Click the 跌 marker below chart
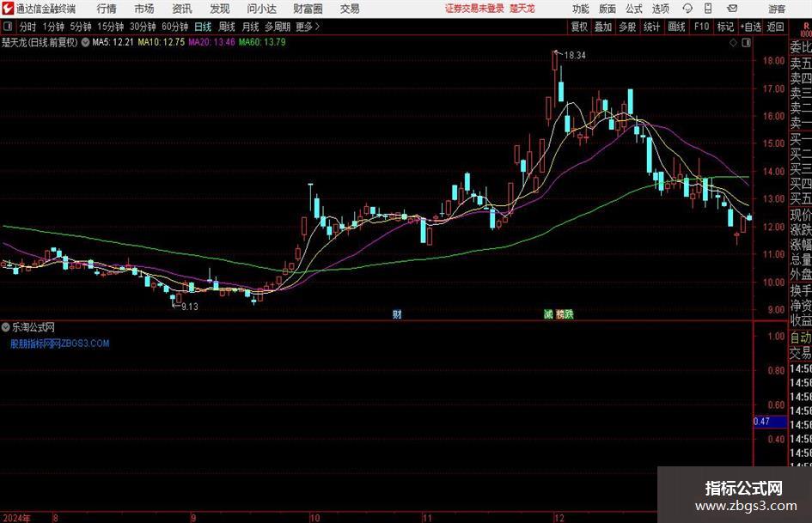This screenshot has width=812, height=523. tap(569, 314)
